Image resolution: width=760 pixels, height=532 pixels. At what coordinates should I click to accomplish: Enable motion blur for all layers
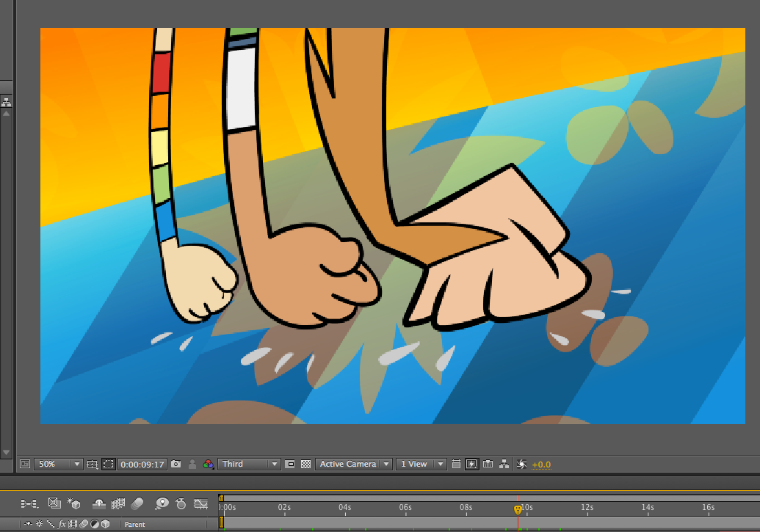coord(137,503)
